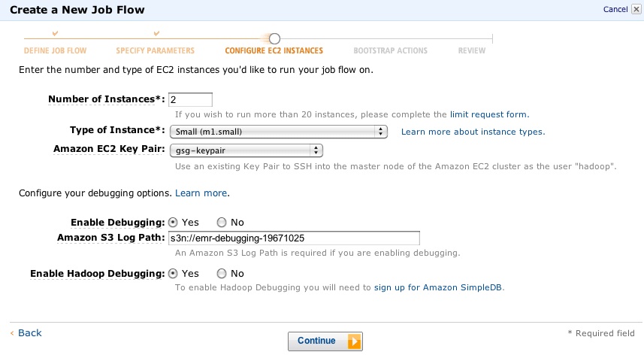Screen dimensions: 644x355
Task: Click the Number of Instances input field
Action: [191, 99]
